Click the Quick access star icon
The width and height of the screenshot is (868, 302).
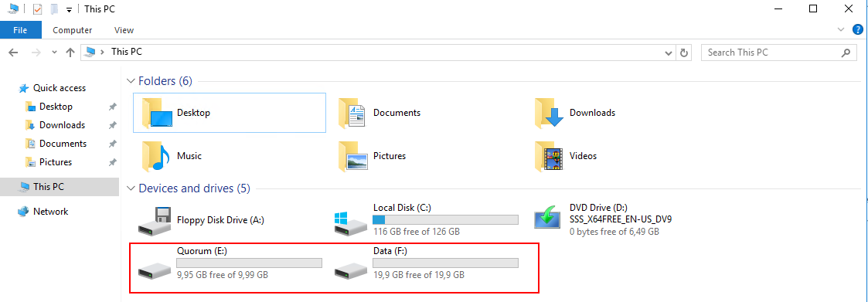[23, 88]
